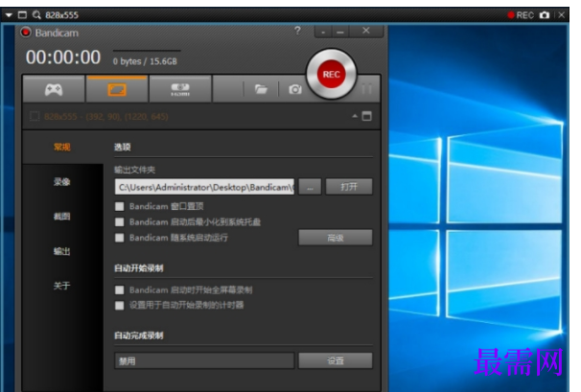Open the output folder icon in toolbar
581x392 pixels.
[261, 89]
